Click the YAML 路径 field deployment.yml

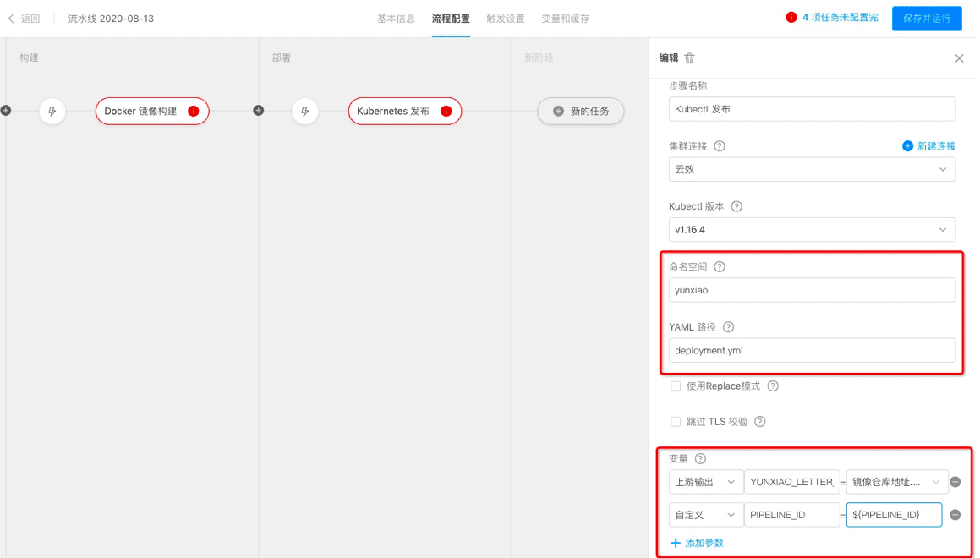pyautogui.click(x=812, y=351)
